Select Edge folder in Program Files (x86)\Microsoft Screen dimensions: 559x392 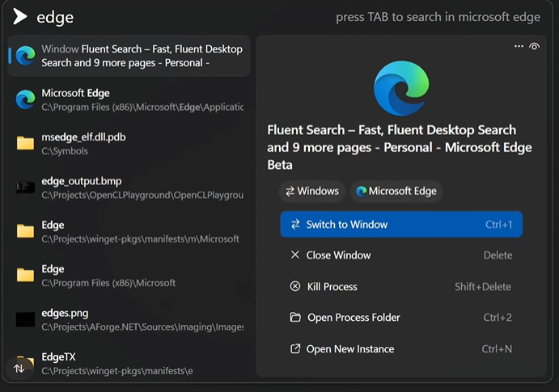coord(129,276)
